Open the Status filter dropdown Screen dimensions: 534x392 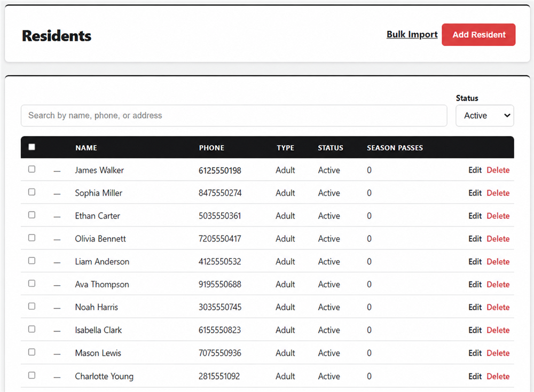(x=485, y=115)
